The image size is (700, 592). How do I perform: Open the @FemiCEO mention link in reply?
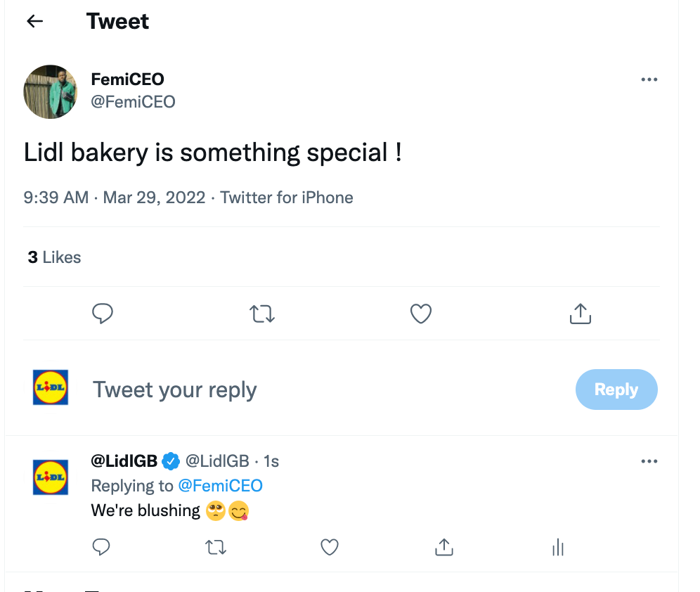(x=221, y=486)
